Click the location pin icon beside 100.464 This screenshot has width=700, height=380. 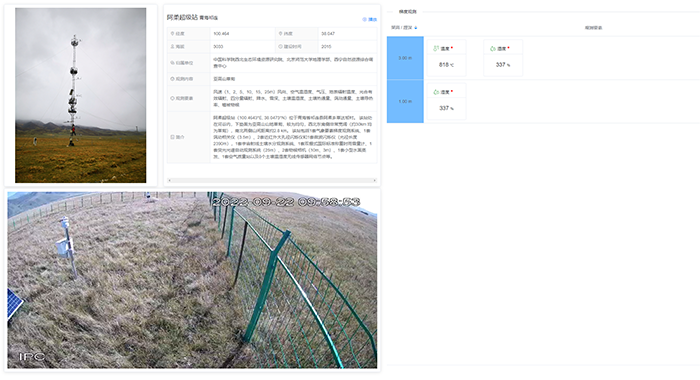(x=172, y=33)
